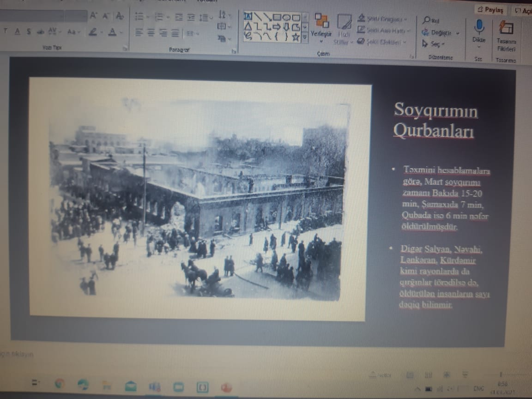Open File Explorer from the taskbar

[107, 386]
